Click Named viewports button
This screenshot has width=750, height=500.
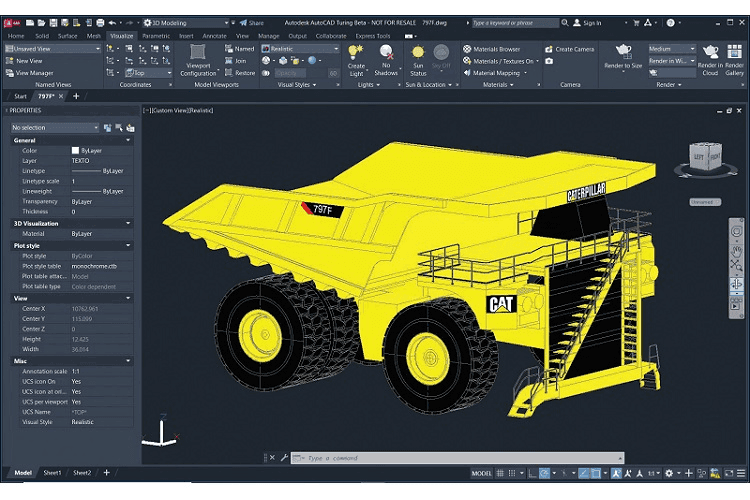240,49
